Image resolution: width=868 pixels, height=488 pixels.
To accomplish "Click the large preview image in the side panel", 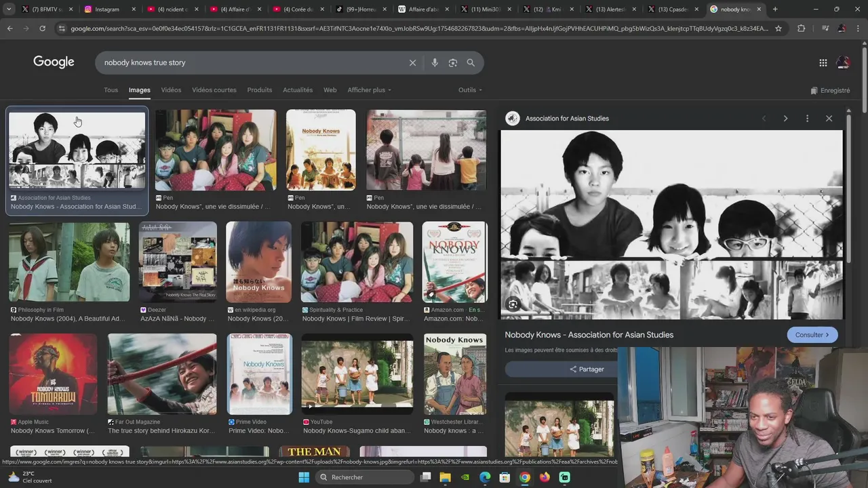I will (671, 224).
